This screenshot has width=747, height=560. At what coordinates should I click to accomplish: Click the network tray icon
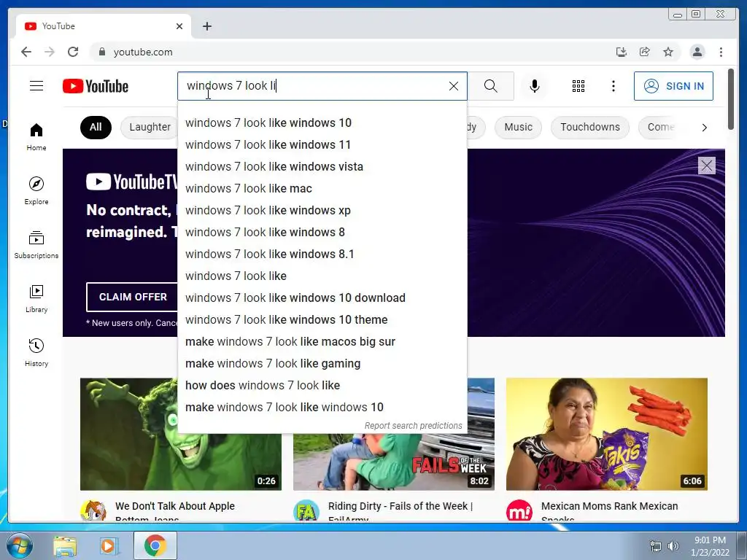point(656,546)
